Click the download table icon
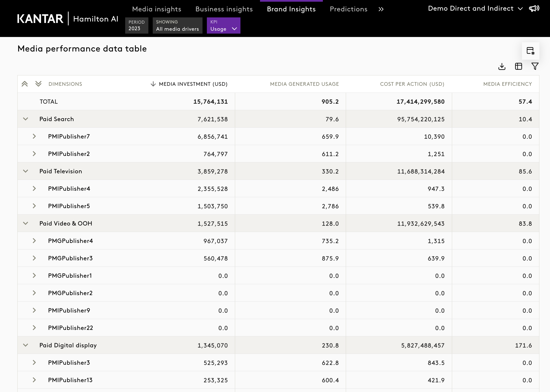 tap(502, 66)
